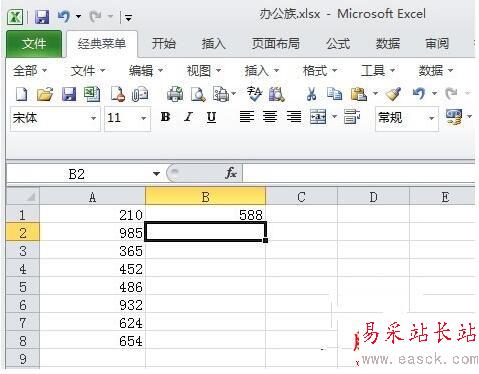Click Redo in the classic toolbar

[x=451, y=94]
